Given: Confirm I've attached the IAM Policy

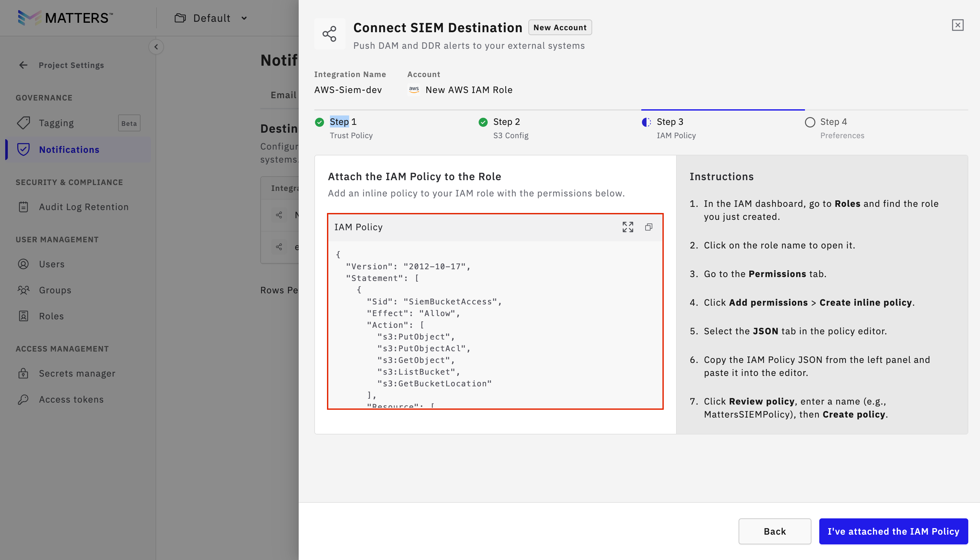Looking at the screenshot, I should pyautogui.click(x=893, y=531).
